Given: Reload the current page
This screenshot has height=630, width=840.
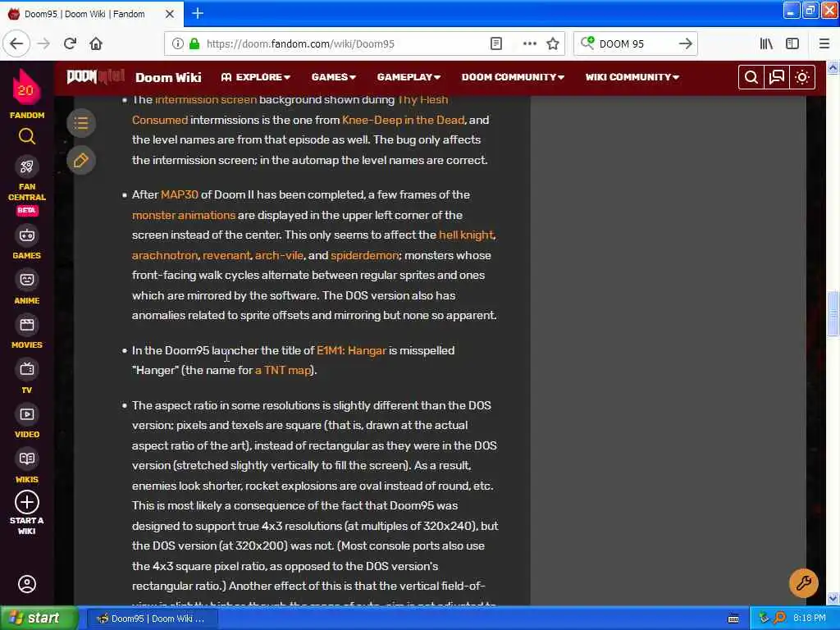Looking at the screenshot, I should point(71,43).
